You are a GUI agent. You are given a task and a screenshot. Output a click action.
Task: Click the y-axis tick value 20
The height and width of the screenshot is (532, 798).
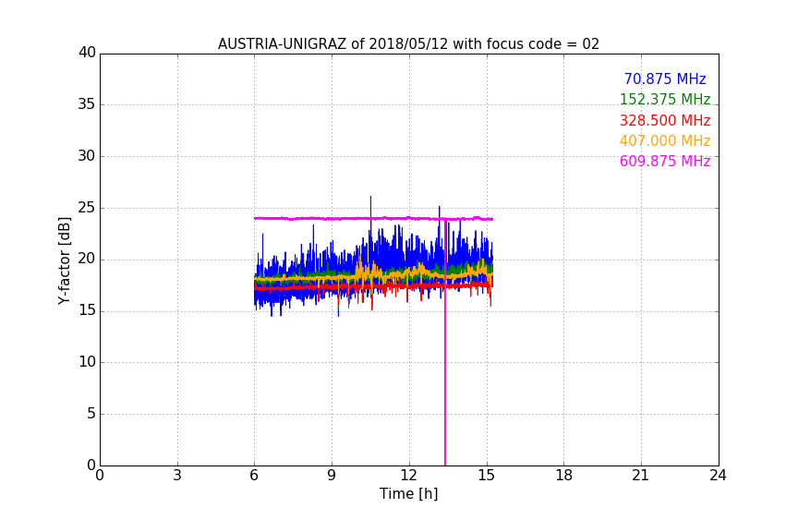click(x=87, y=260)
